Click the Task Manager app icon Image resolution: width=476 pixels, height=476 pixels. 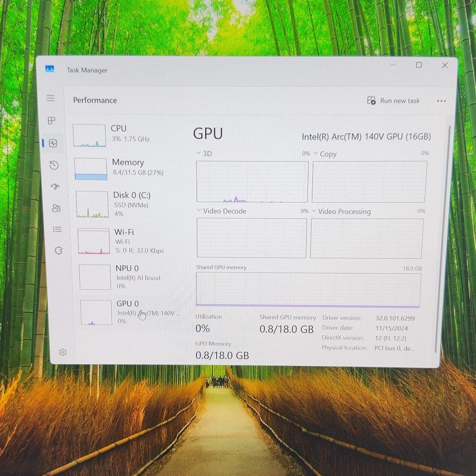pyautogui.click(x=50, y=69)
